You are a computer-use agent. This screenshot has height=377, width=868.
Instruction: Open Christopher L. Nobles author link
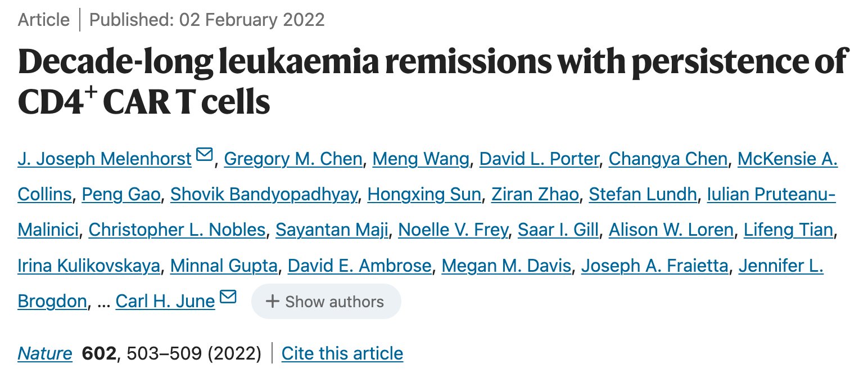[177, 230]
